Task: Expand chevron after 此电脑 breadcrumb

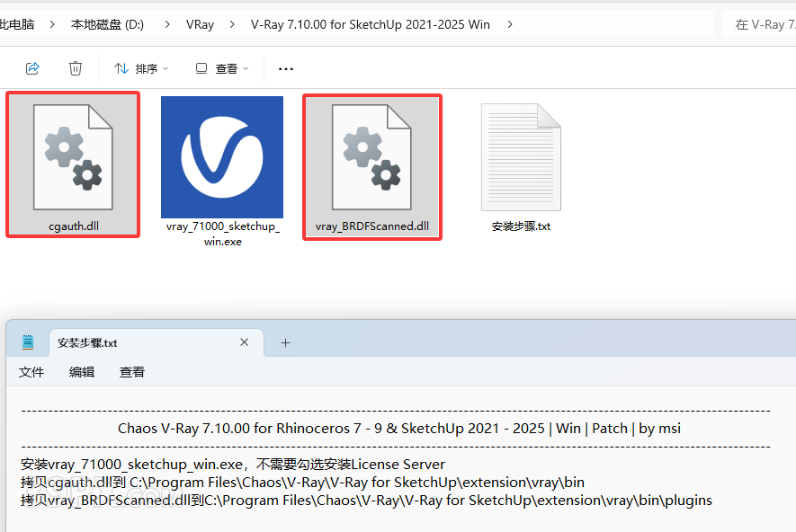Action: click(x=52, y=24)
